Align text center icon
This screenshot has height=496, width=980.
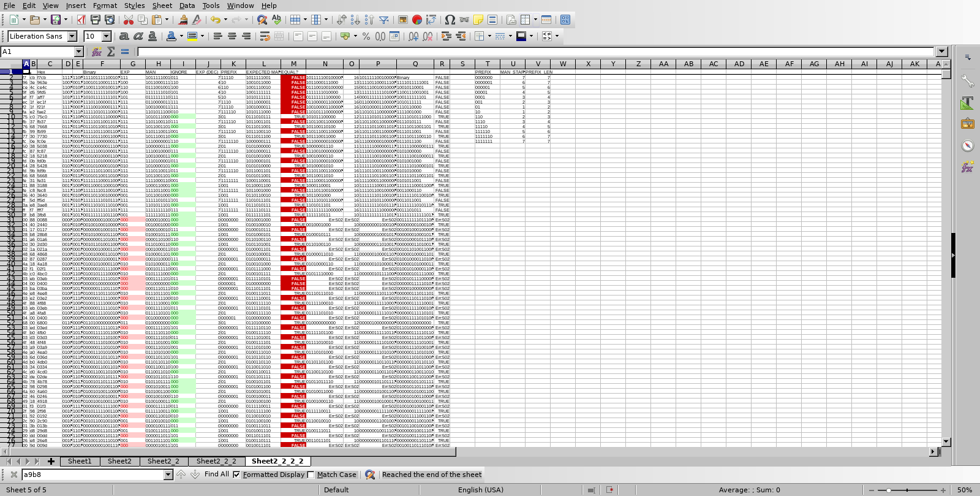pyautogui.click(x=232, y=36)
